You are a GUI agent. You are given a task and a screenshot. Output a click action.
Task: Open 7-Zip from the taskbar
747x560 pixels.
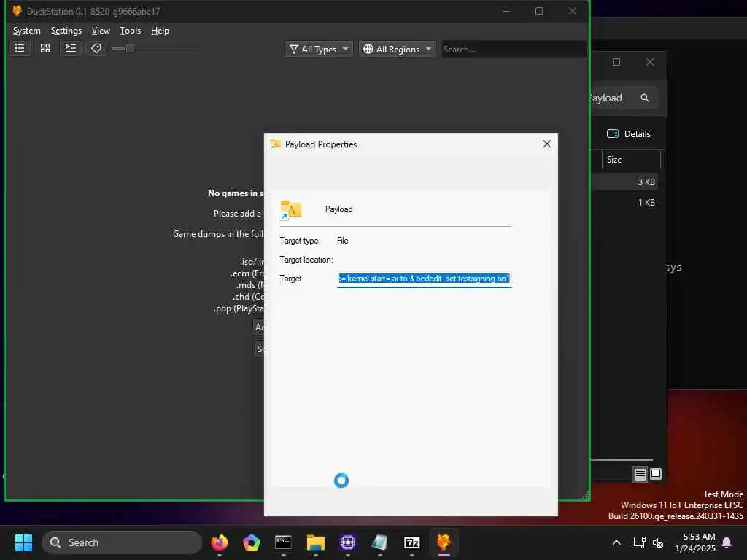[411, 542]
